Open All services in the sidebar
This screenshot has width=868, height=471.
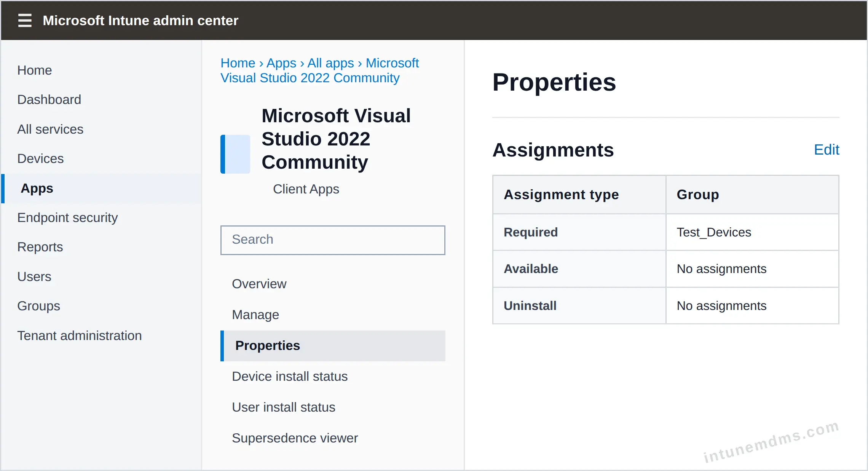[x=50, y=129]
